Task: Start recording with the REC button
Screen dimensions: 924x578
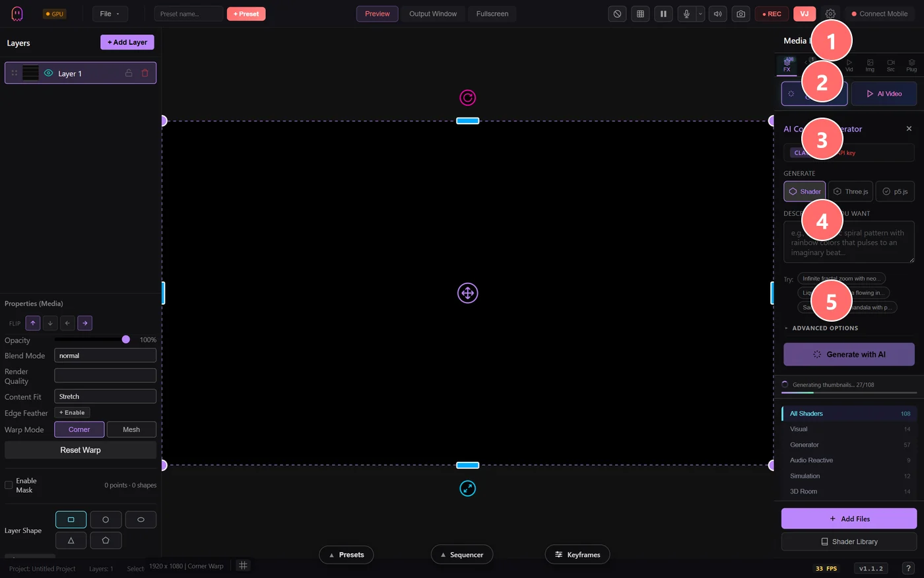Action: [772, 14]
